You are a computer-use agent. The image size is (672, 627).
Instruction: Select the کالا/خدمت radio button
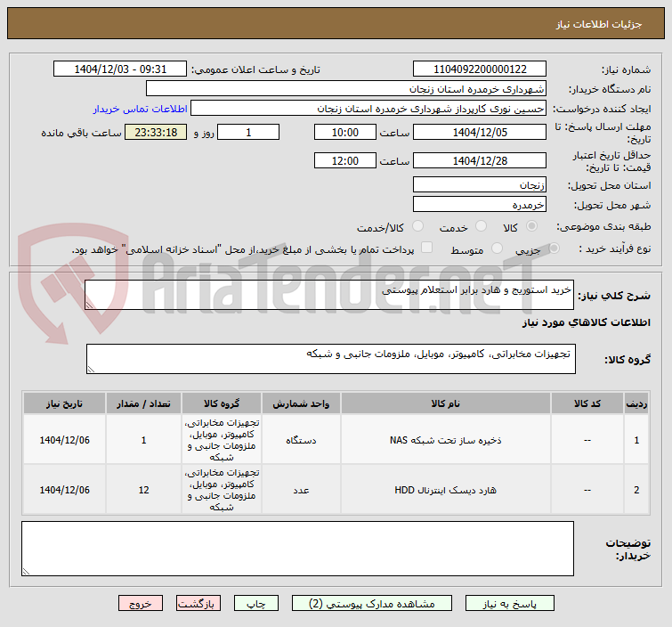coord(417,226)
